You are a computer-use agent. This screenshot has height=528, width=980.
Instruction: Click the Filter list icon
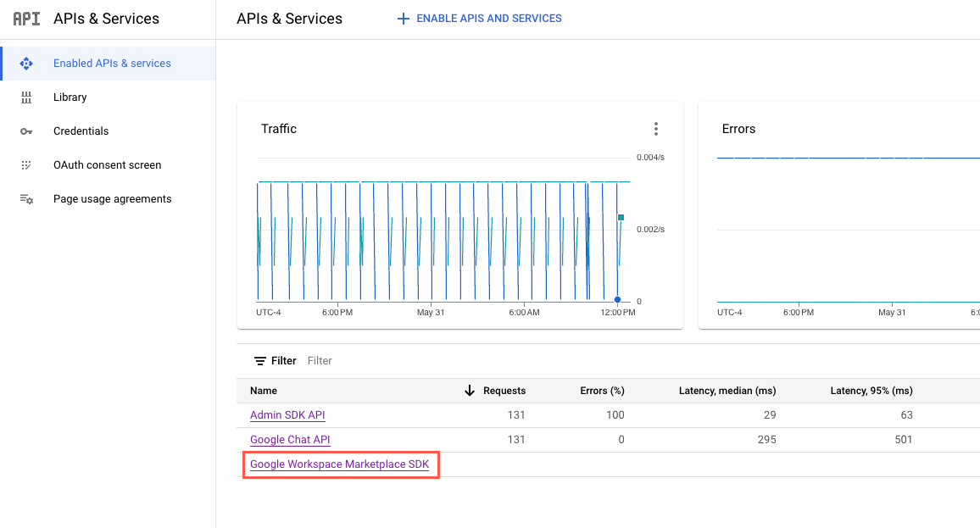(x=260, y=361)
